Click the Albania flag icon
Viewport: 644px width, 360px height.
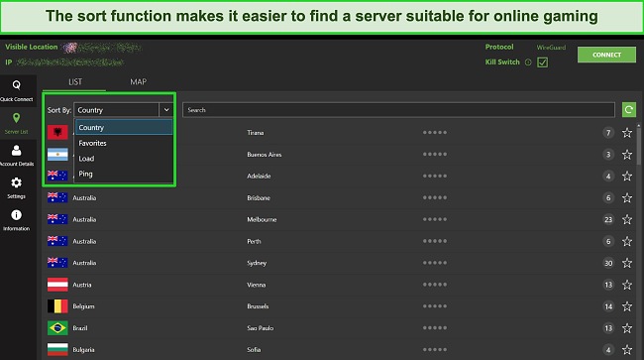tap(57, 132)
